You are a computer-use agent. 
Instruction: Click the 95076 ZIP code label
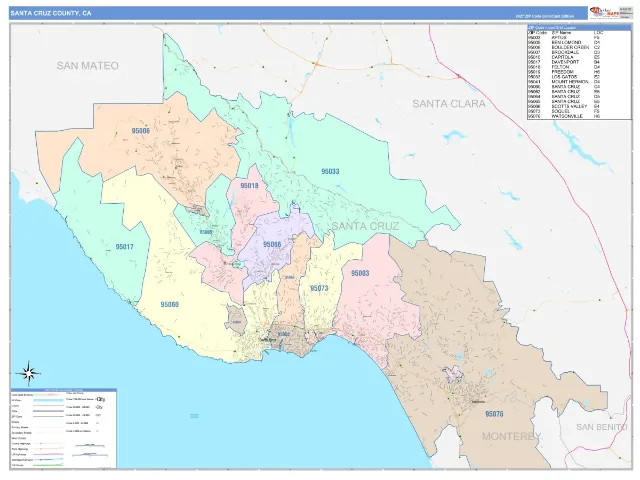(494, 414)
